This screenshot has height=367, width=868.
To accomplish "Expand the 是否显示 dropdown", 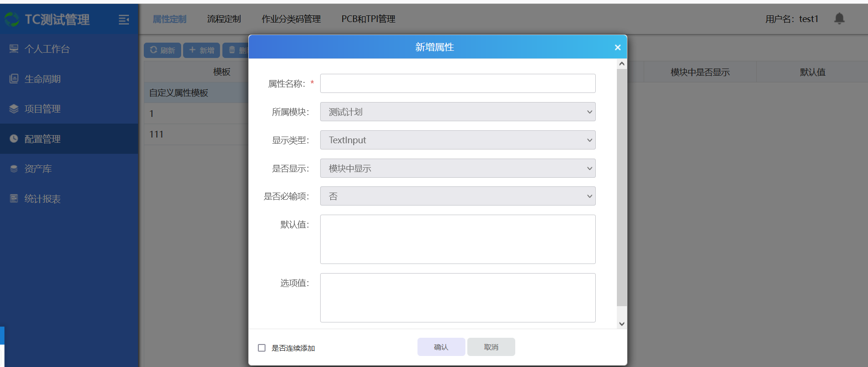I will point(457,168).
